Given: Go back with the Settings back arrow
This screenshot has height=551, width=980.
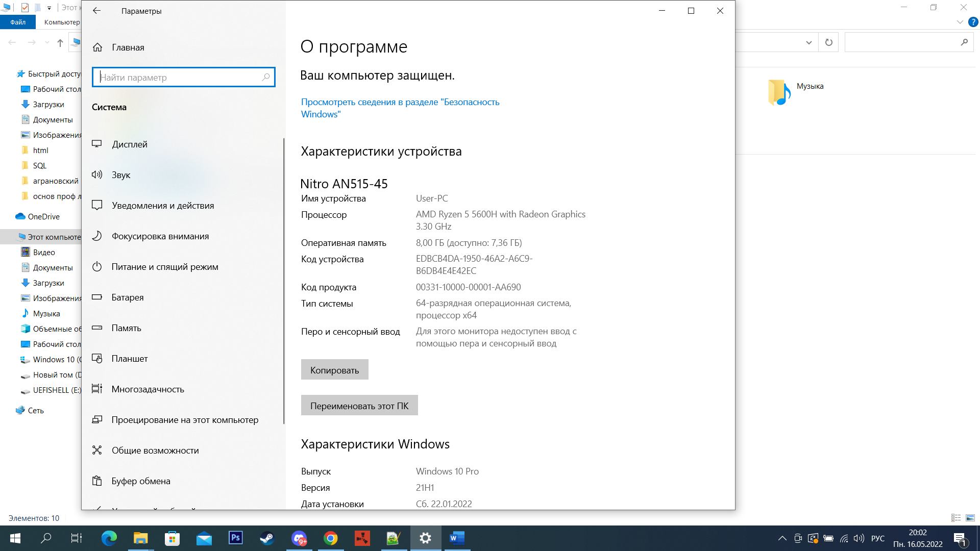Looking at the screenshot, I should [x=96, y=11].
